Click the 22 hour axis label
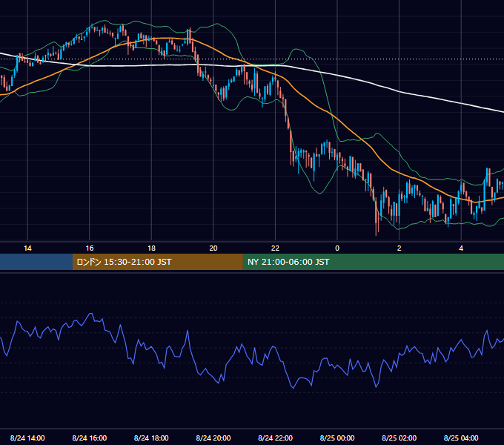The height and width of the screenshot is (445, 504). coord(275,248)
